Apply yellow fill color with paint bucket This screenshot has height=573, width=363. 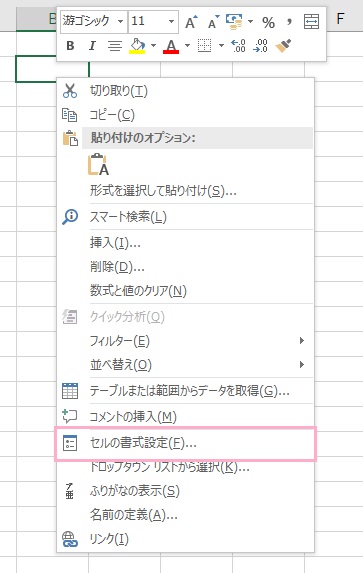[137, 46]
